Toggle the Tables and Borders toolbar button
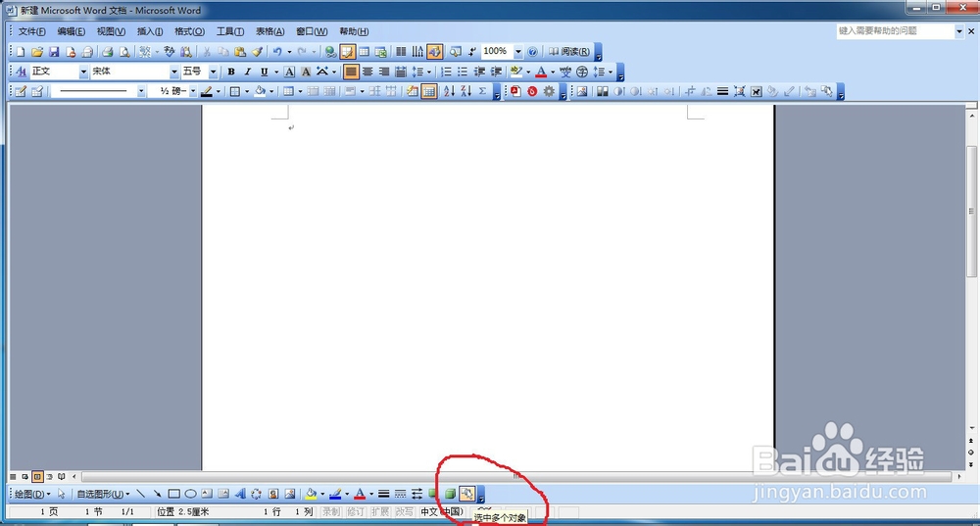This screenshot has height=526, width=980. [348, 52]
